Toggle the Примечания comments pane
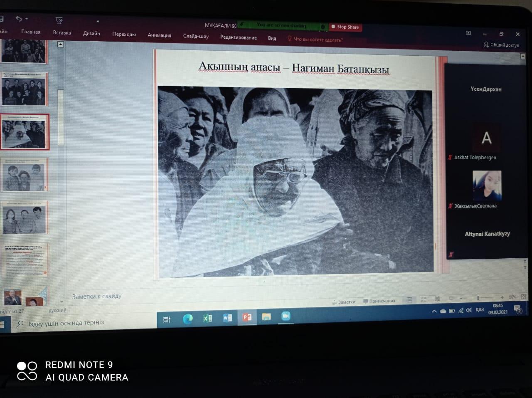 tap(379, 301)
